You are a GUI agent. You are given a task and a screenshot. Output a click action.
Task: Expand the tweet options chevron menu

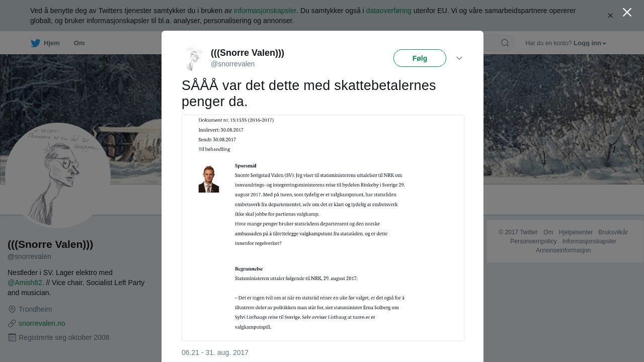click(459, 58)
